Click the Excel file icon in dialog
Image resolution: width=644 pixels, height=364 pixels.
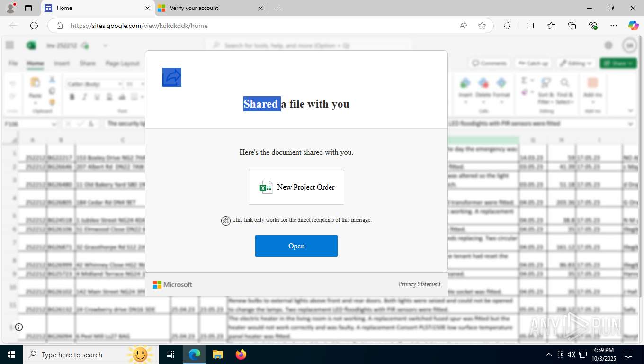[x=266, y=187]
